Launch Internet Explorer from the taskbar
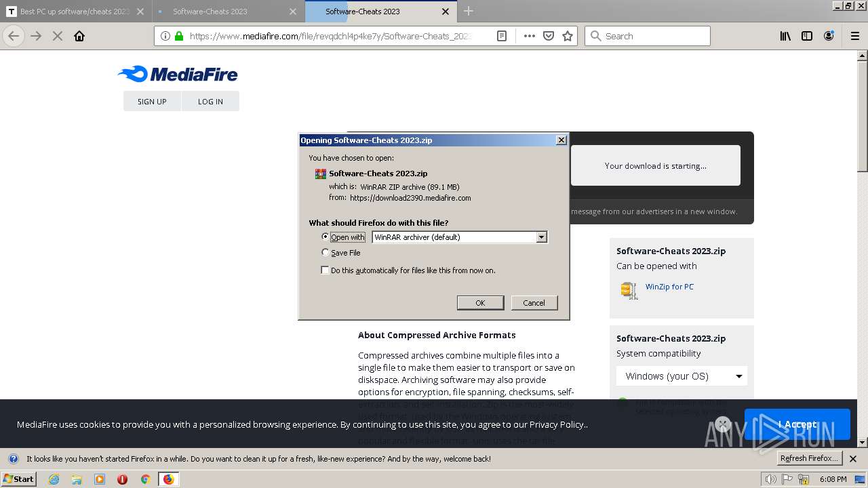This screenshot has width=868, height=488. 54,479
